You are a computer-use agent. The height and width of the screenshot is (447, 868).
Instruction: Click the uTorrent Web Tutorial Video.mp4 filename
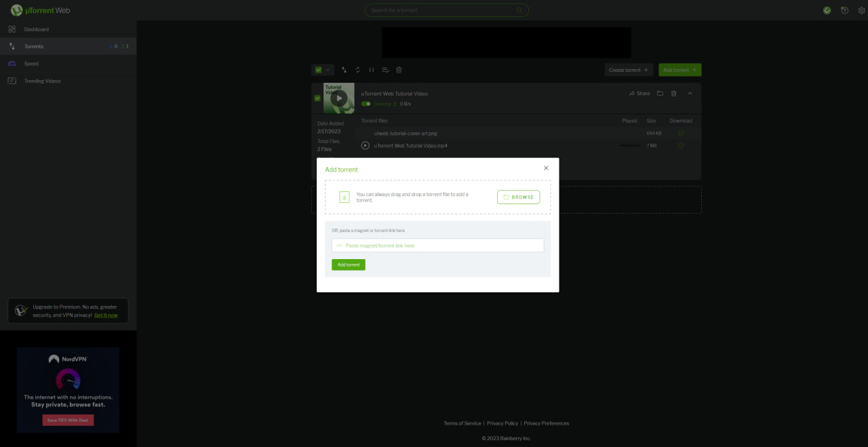coord(411,146)
